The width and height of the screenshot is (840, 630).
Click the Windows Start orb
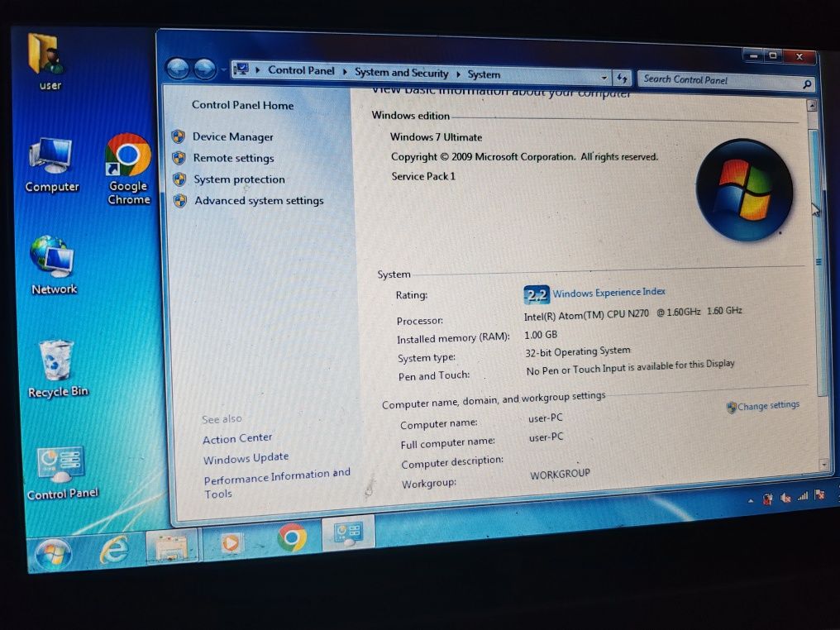point(53,554)
